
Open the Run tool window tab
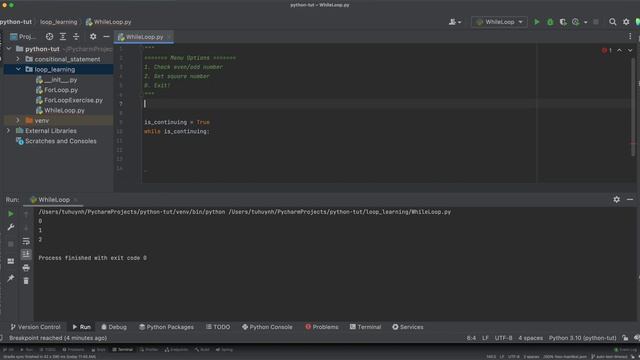tap(82, 327)
